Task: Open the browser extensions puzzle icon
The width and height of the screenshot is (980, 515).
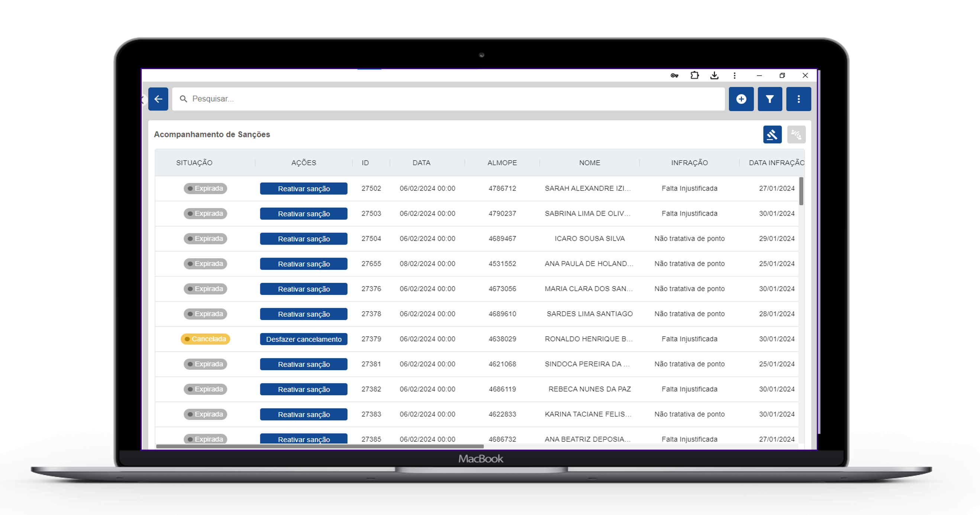Action: point(694,75)
